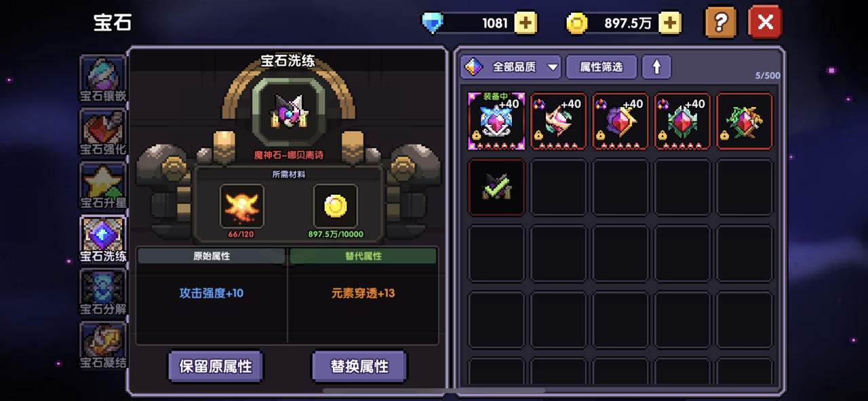Select the equipped 装备中 gem thumbnail
This screenshot has height=401, width=868.
click(x=496, y=121)
